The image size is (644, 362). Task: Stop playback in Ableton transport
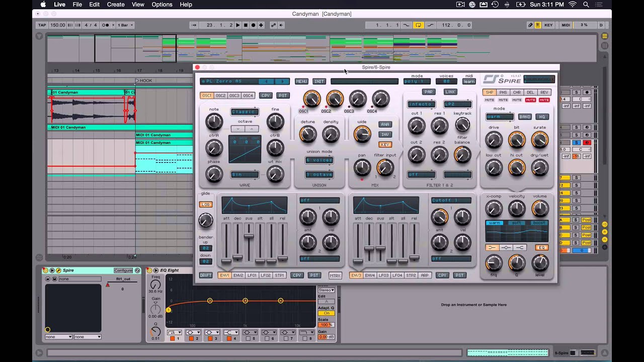(x=246, y=25)
